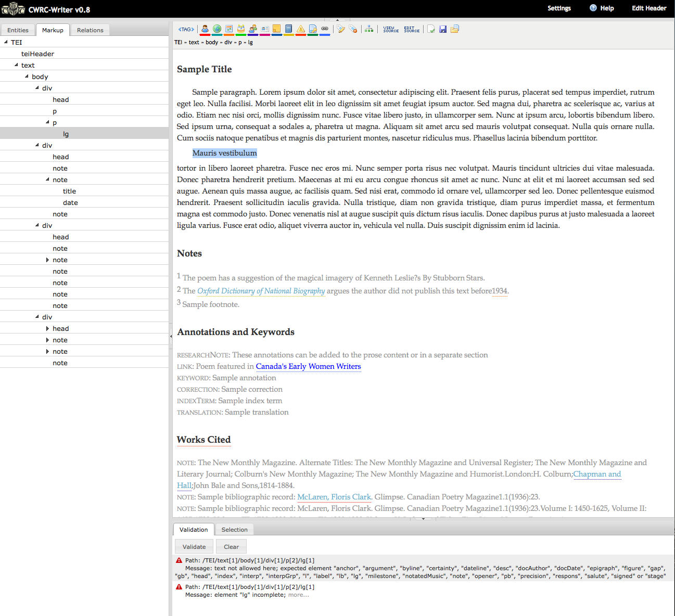This screenshot has width=675, height=616.
Task: Click the highlighted 'Mauris vestibulum' text
Action: (x=225, y=153)
